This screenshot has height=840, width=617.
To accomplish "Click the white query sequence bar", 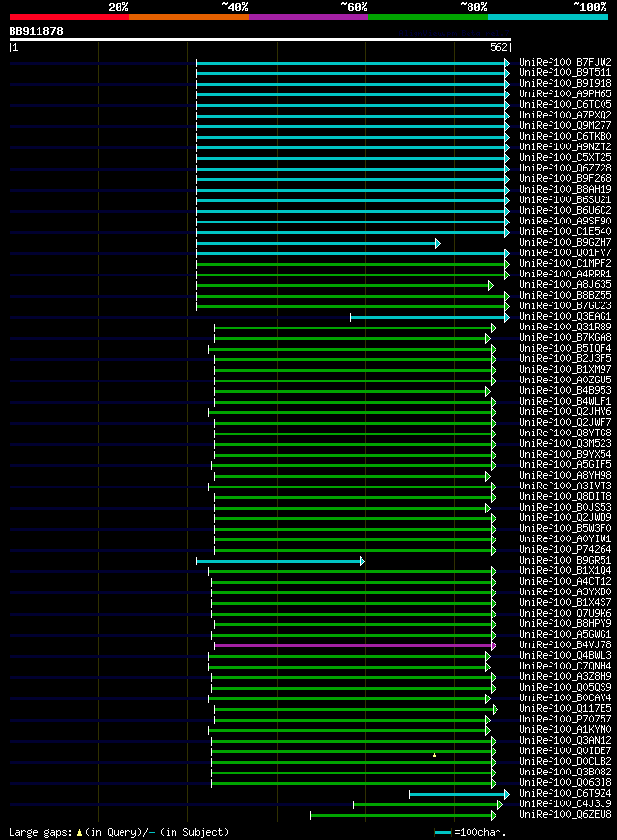I will [260, 39].
